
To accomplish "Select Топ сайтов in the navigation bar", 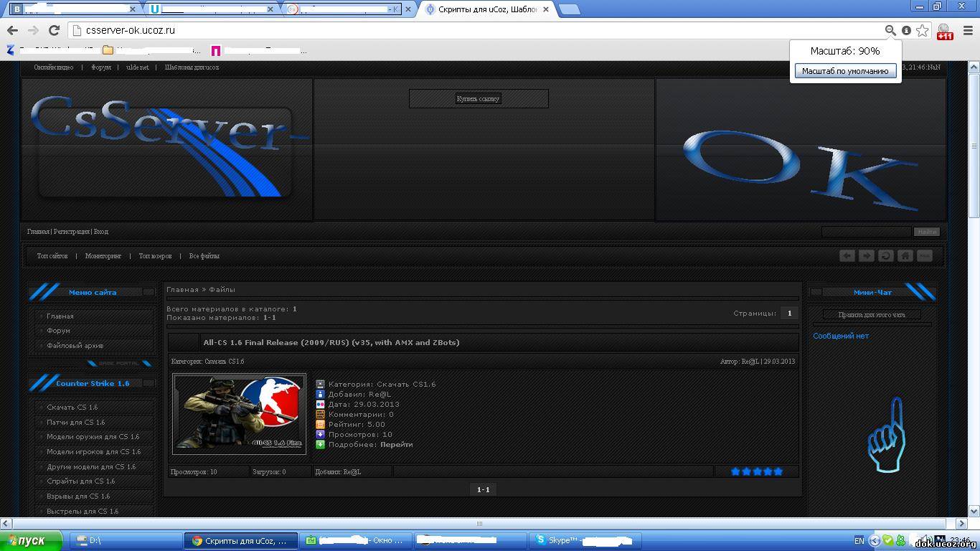I will [52, 256].
